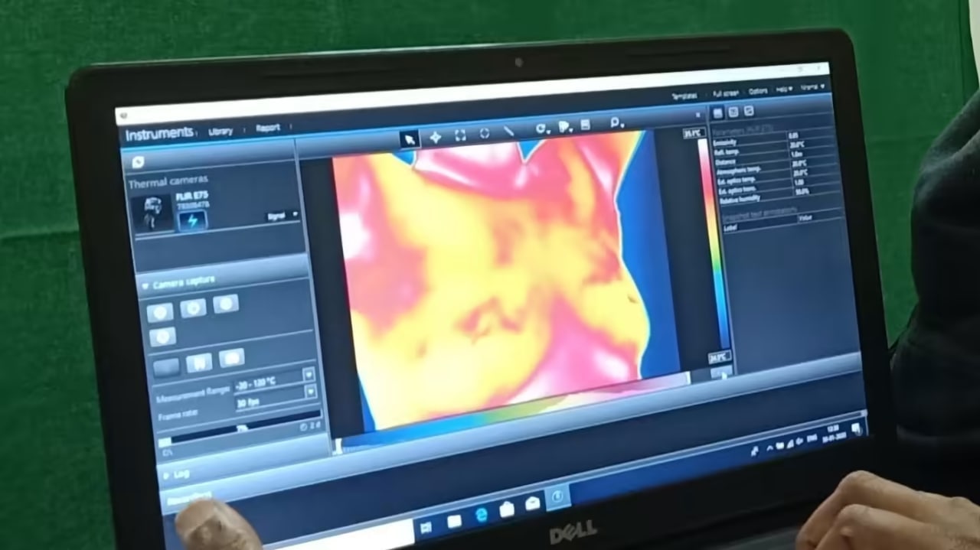Open Microsoft Edge from the taskbar

[481, 514]
